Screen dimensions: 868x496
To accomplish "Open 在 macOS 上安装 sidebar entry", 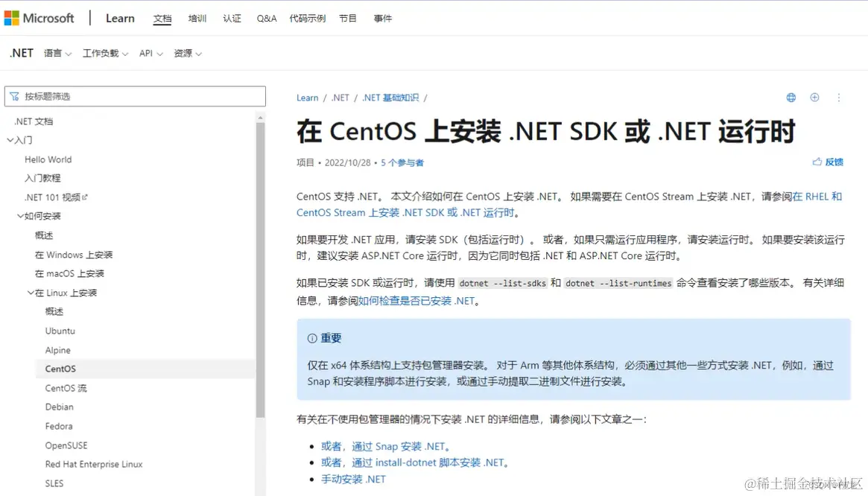I will (x=69, y=273).
